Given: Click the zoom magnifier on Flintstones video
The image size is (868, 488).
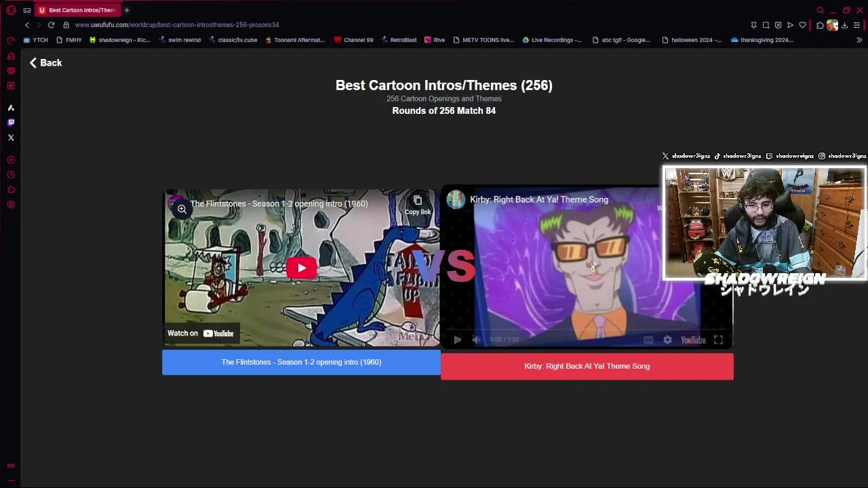Looking at the screenshot, I should click(182, 209).
